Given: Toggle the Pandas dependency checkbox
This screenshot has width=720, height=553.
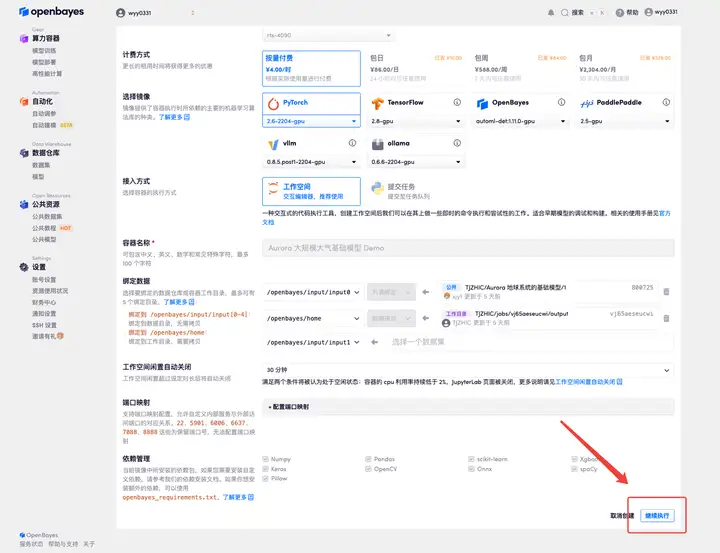Looking at the screenshot, I should pyautogui.click(x=368, y=459).
